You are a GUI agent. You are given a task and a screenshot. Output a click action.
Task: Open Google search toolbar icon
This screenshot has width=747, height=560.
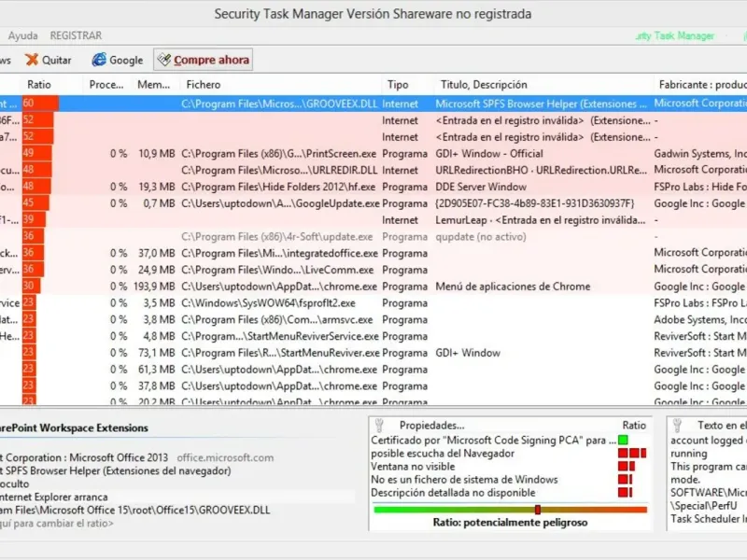99,60
